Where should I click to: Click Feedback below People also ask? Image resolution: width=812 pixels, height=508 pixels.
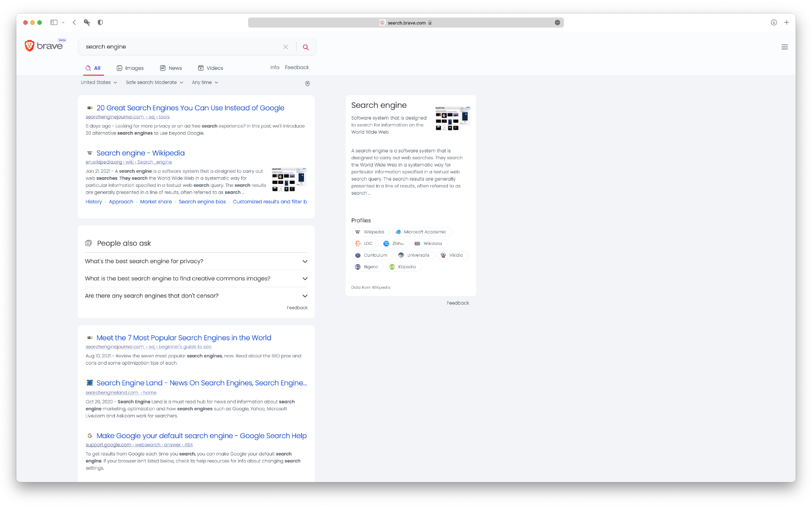[x=297, y=308]
